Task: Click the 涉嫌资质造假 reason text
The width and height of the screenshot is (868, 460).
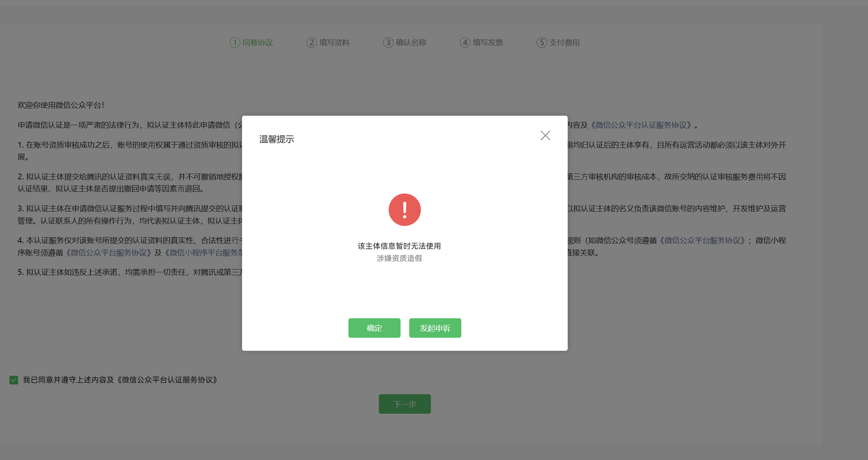Action: pos(399,258)
